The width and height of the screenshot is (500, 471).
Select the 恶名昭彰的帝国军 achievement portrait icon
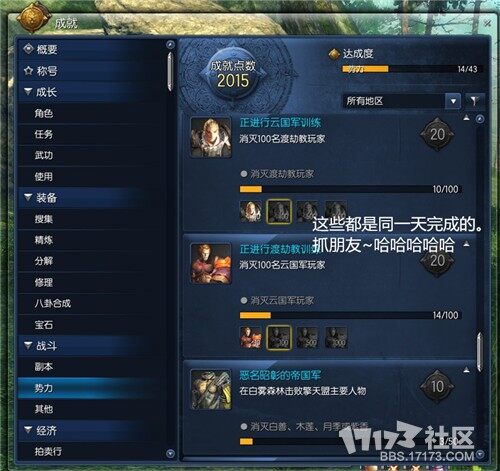tap(211, 389)
